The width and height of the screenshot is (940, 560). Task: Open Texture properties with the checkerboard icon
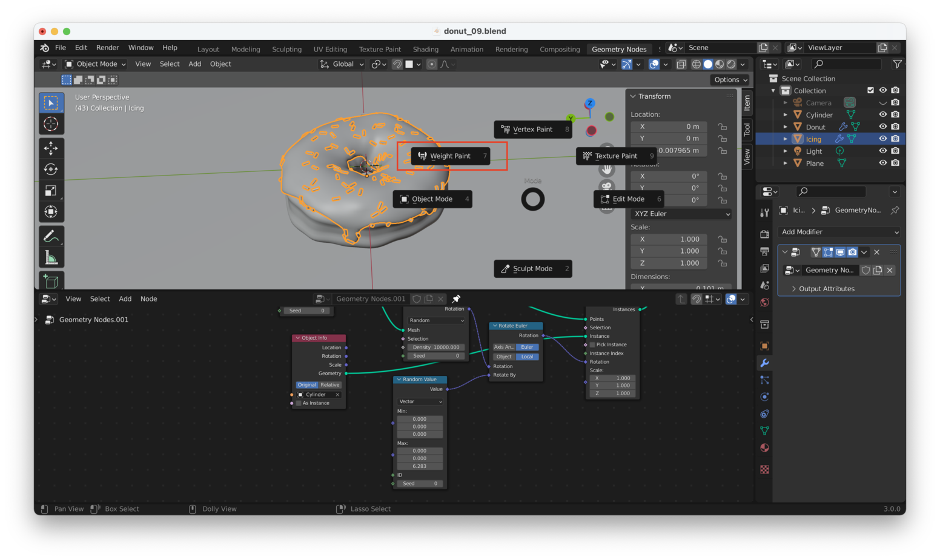click(x=764, y=469)
